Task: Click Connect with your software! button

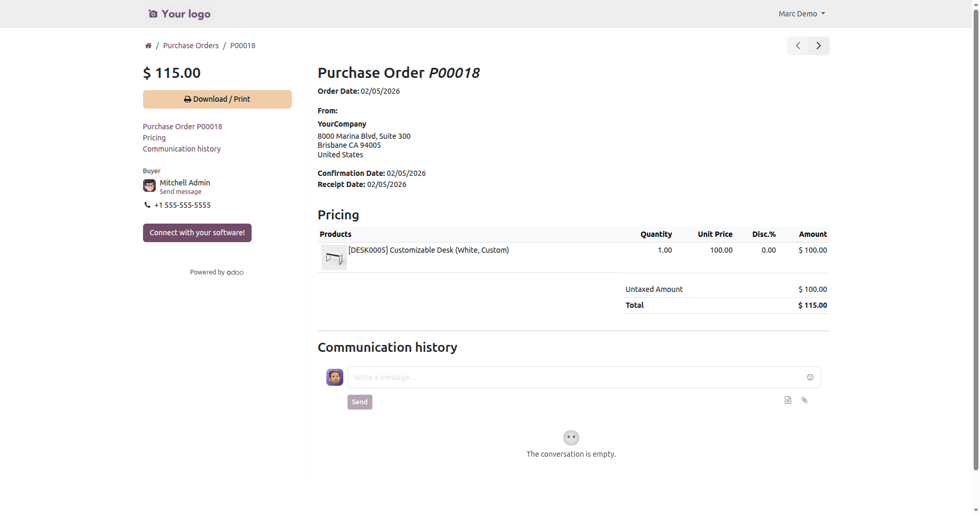Action: pos(197,233)
